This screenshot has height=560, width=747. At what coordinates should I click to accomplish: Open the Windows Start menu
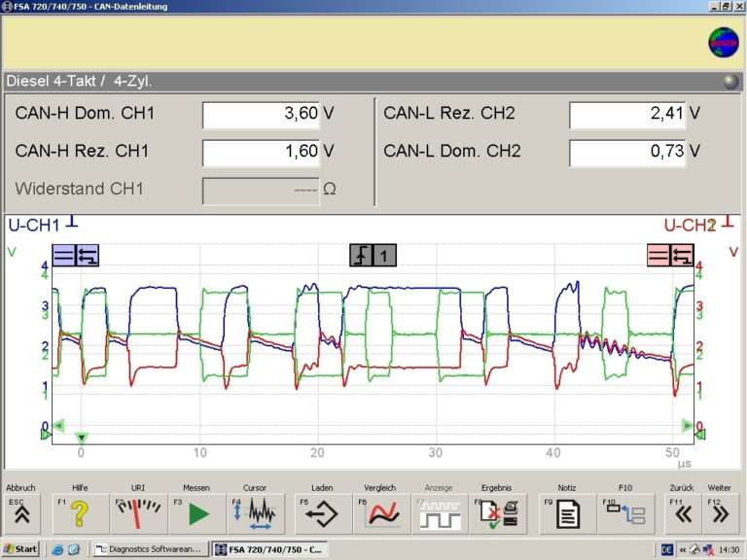coord(20,549)
